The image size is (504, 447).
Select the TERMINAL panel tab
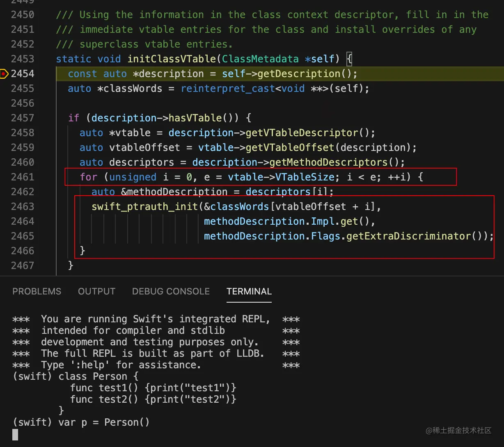249,292
